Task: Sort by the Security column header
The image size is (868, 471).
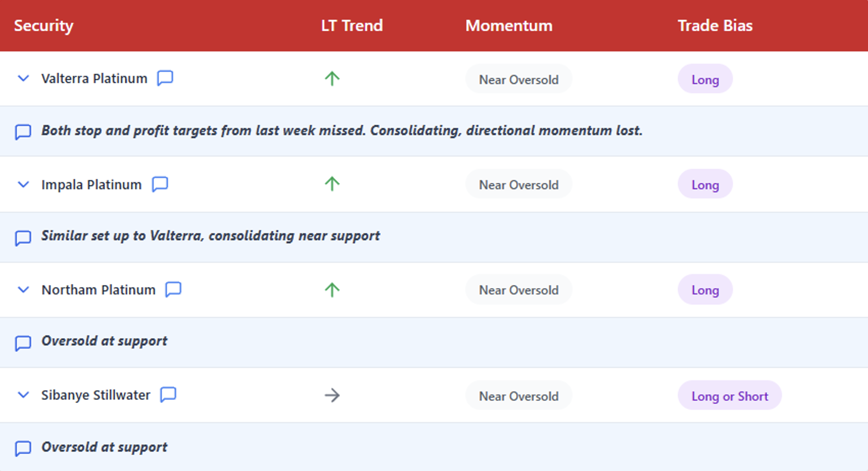Action: point(44,26)
